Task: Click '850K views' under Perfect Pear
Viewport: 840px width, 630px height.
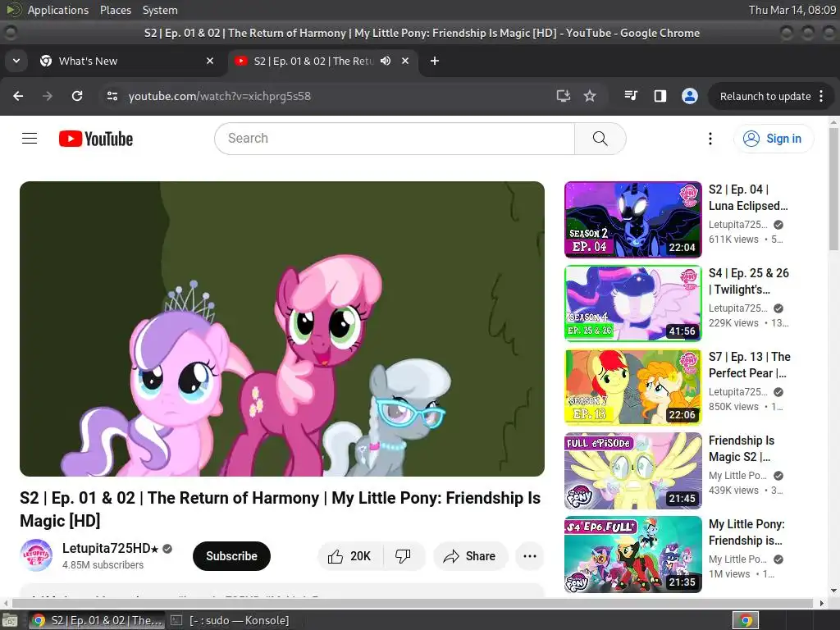Action: (733, 406)
